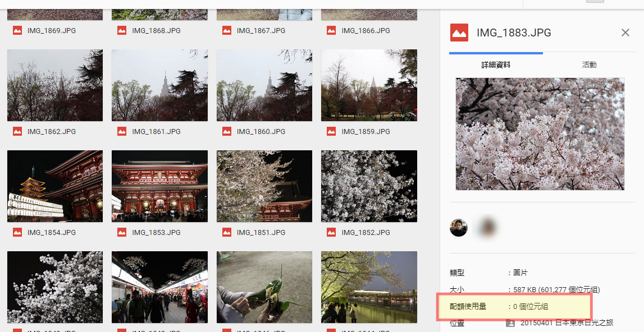
Task: Click the image icon beside IMG_1866.JPG
Action: point(331,30)
